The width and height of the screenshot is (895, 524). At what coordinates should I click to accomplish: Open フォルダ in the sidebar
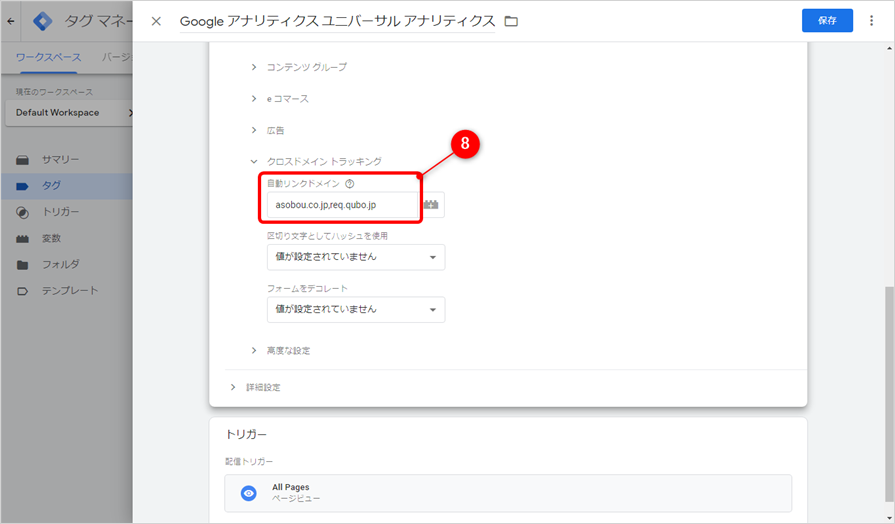tap(60, 265)
